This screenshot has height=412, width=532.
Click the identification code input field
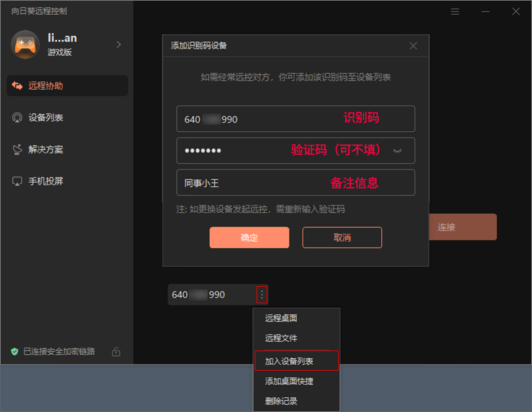pos(260,119)
